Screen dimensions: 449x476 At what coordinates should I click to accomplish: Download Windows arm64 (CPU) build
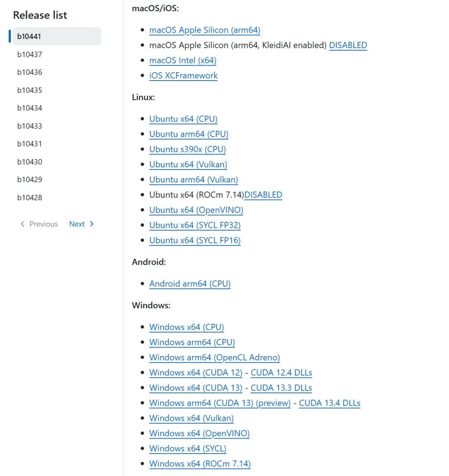(192, 342)
